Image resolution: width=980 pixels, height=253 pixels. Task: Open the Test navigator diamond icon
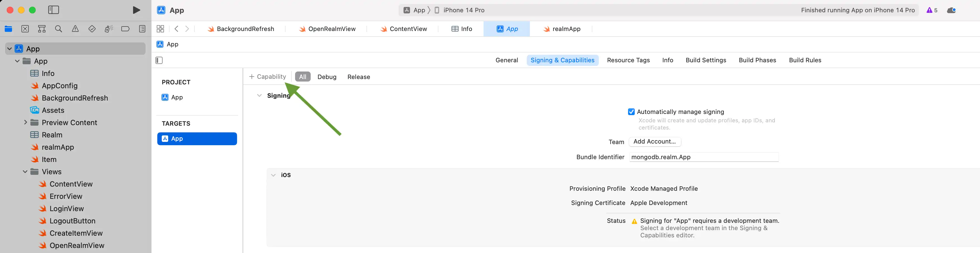click(92, 28)
